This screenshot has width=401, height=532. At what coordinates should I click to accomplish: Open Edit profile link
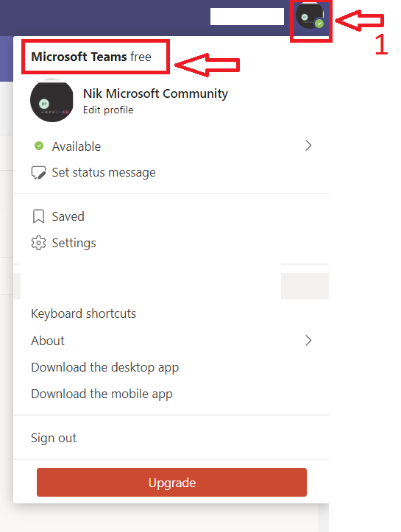[108, 110]
